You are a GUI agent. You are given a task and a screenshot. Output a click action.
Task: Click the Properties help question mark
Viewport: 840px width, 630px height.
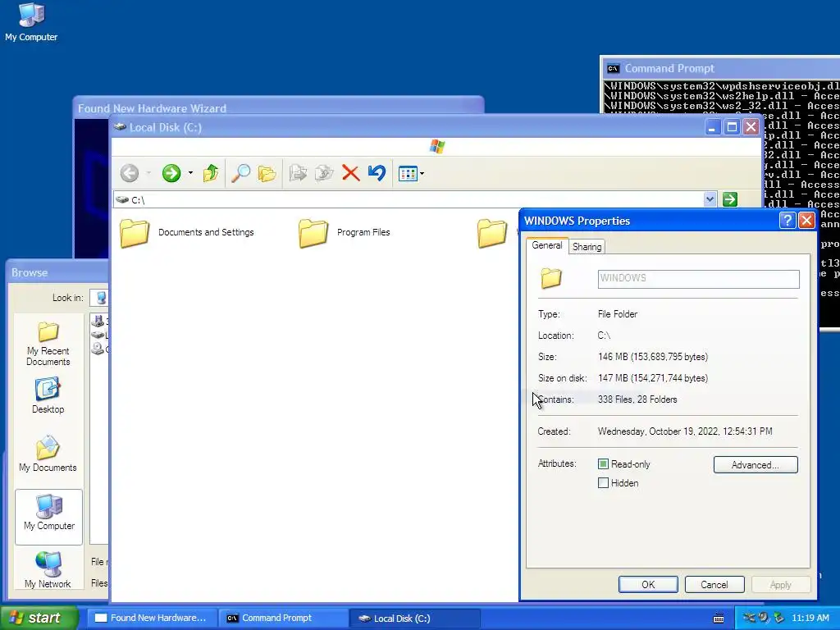787,220
